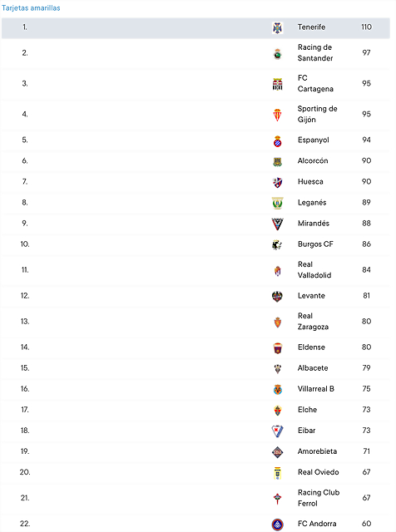Click the Villarreal B team name
Viewport: 396px width, 532px height.
pos(316,389)
